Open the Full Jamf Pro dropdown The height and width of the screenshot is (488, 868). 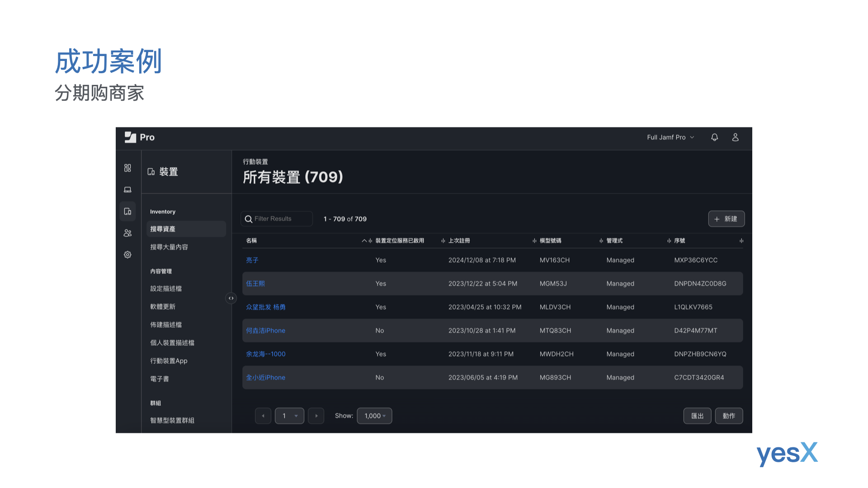click(x=670, y=137)
